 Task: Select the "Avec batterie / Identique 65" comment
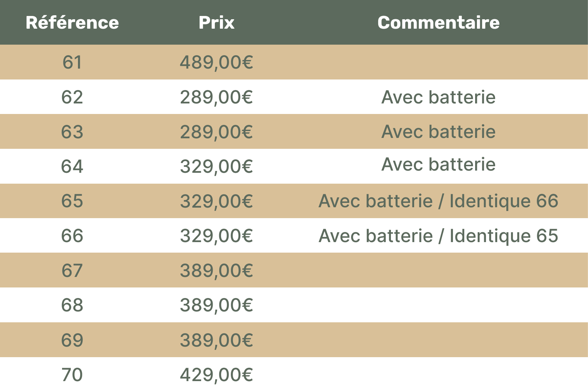[438, 236]
